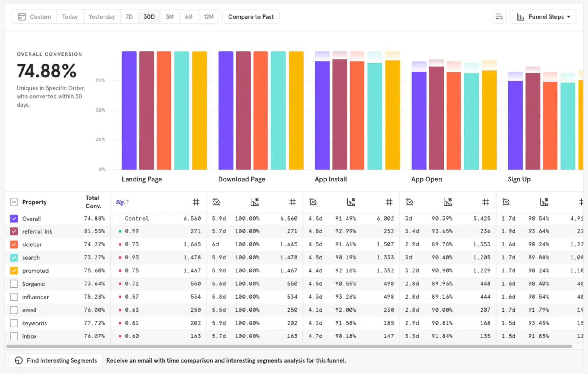The width and height of the screenshot is (588, 374).
Task: Click the circled icon on Find Interesting Segments
Action: point(18,360)
